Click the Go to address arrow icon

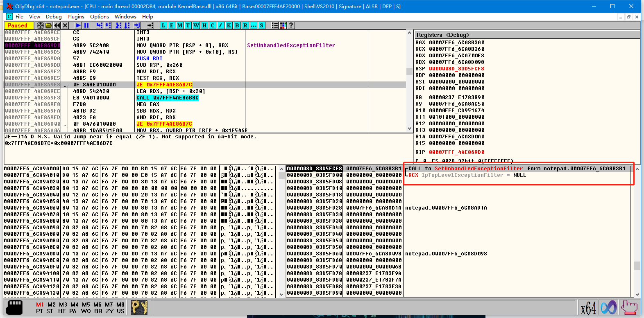[x=150, y=25]
